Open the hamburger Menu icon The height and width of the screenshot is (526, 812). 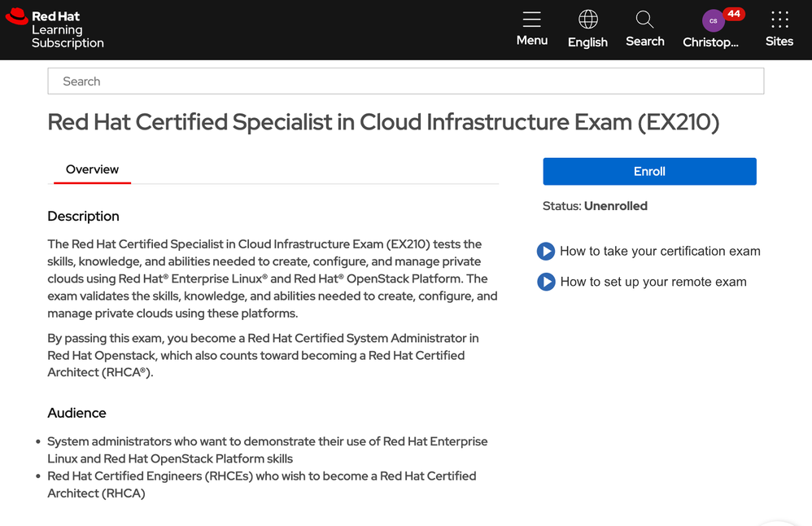click(x=532, y=20)
